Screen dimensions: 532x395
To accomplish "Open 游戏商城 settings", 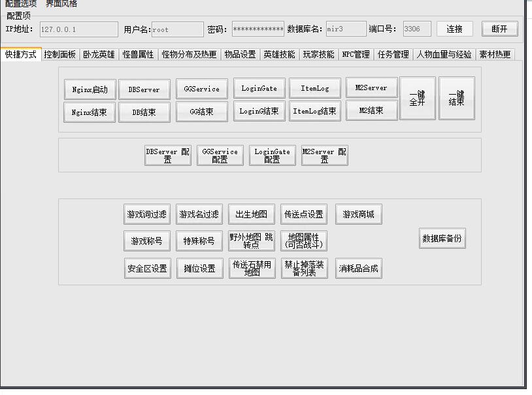I will [359, 214].
